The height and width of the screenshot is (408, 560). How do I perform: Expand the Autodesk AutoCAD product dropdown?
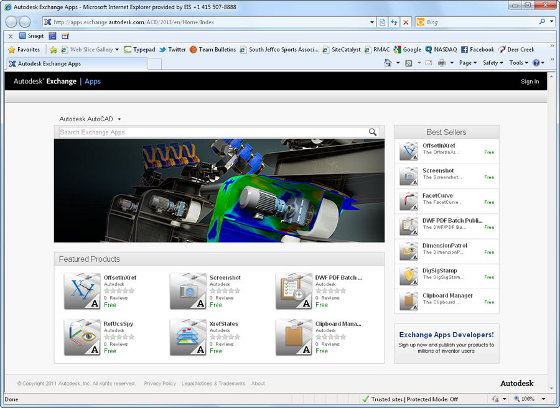(119, 119)
